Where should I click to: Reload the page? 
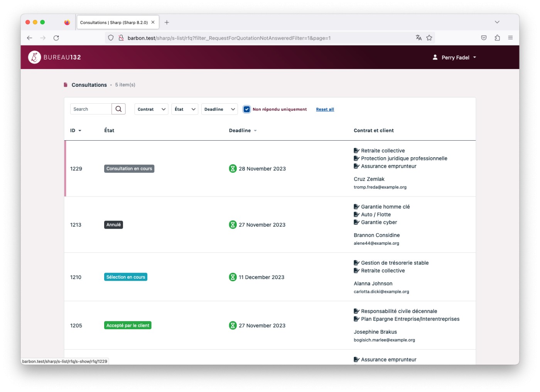pyautogui.click(x=56, y=38)
